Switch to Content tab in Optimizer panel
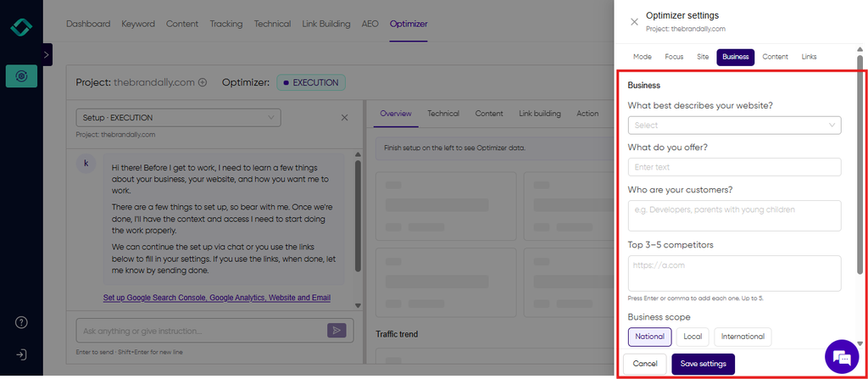This screenshot has width=868, height=379. tap(489, 114)
